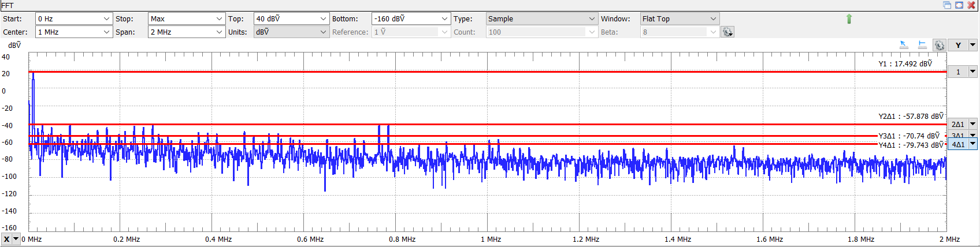Open the Window type dropdown showing Flat Top
980x247 pixels.
coord(713,19)
